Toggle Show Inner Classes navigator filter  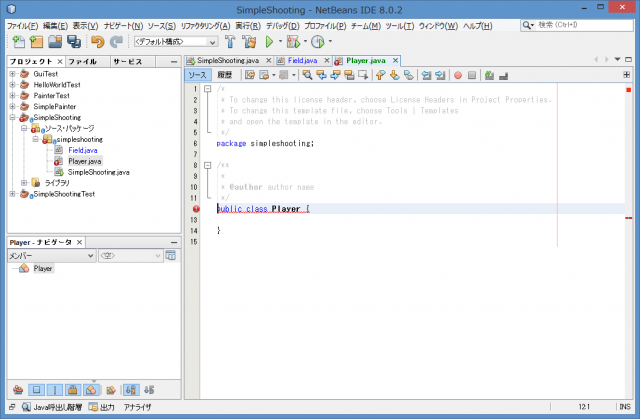[91, 390]
